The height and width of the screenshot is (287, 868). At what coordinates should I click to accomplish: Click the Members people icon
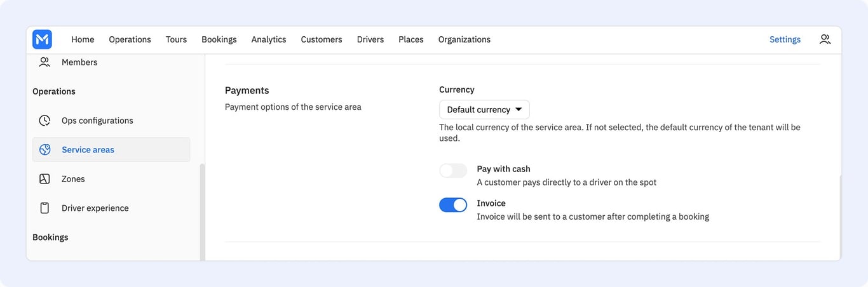[x=44, y=62]
